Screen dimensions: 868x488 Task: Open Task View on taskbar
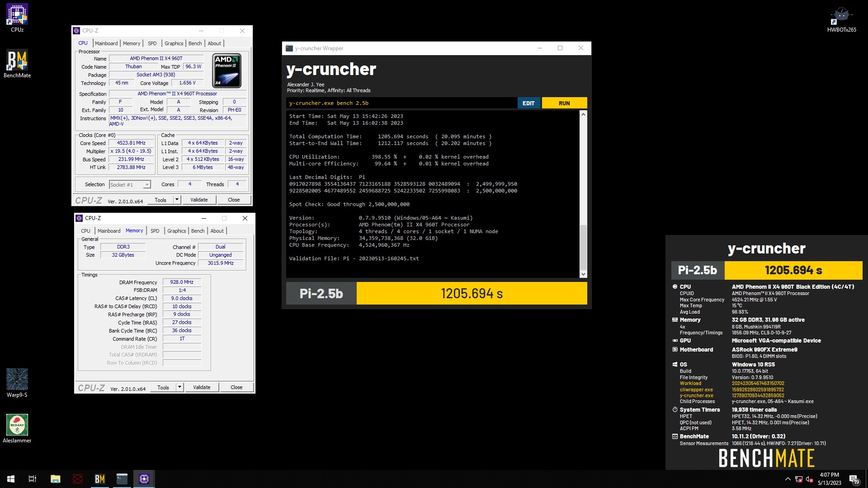click(33, 479)
